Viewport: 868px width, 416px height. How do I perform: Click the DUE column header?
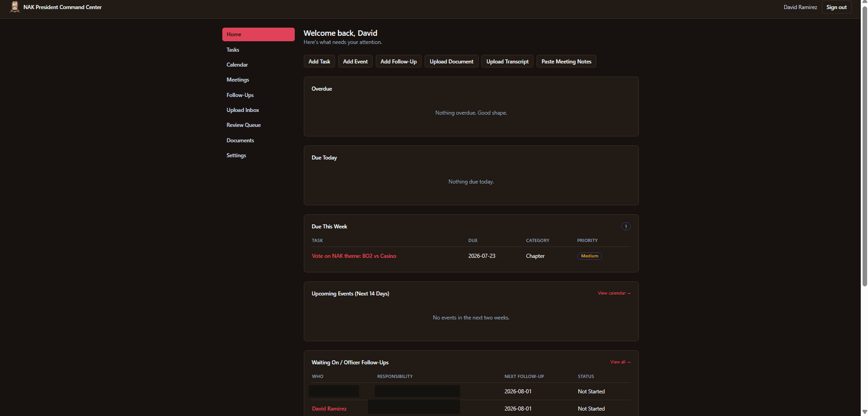click(473, 241)
